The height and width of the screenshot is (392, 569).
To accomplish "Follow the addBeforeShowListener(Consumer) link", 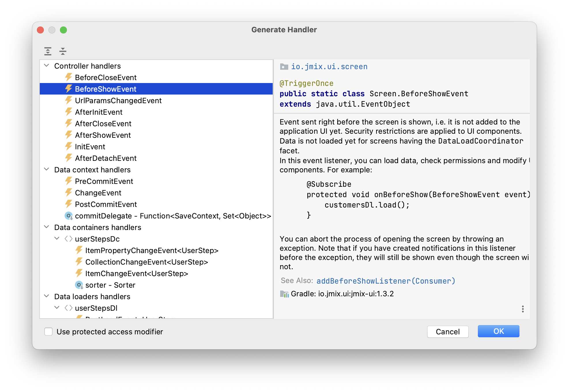I will tap(386, 281).
